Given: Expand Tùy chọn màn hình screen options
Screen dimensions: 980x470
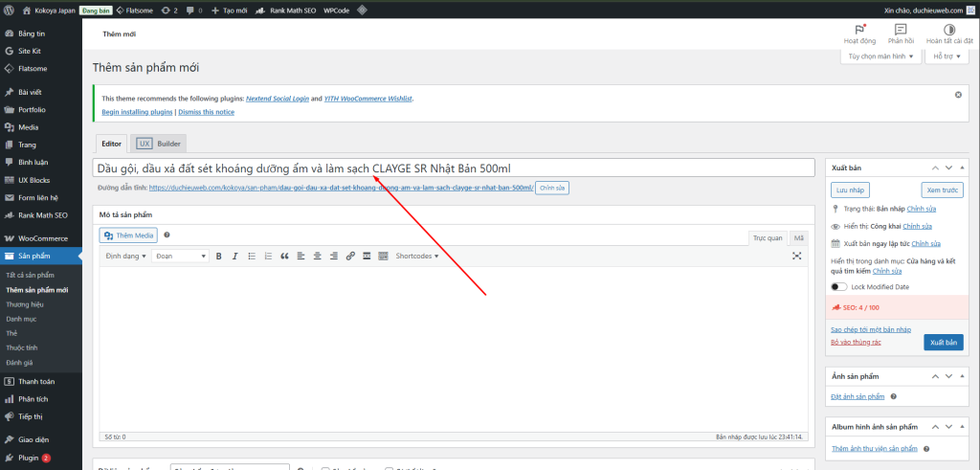Looking at the screenshot, I should 881,56.
